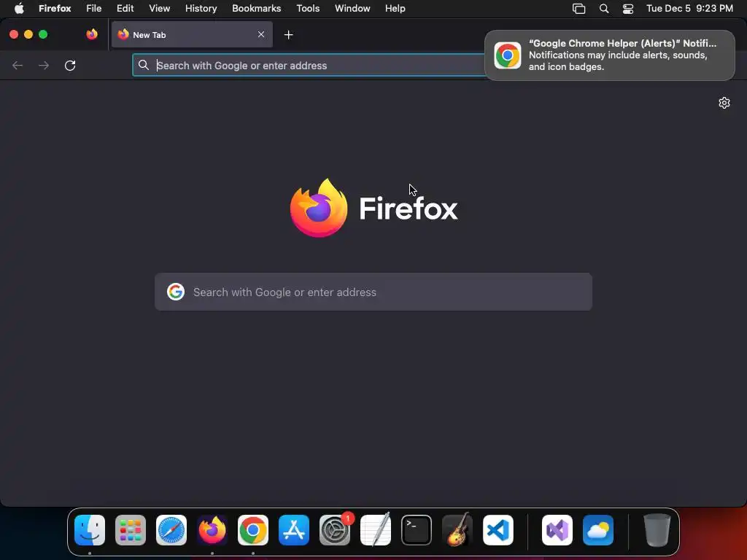
Task: Open Terminal from the Dock
Action: pyautogui.click(x=417, y=530)
